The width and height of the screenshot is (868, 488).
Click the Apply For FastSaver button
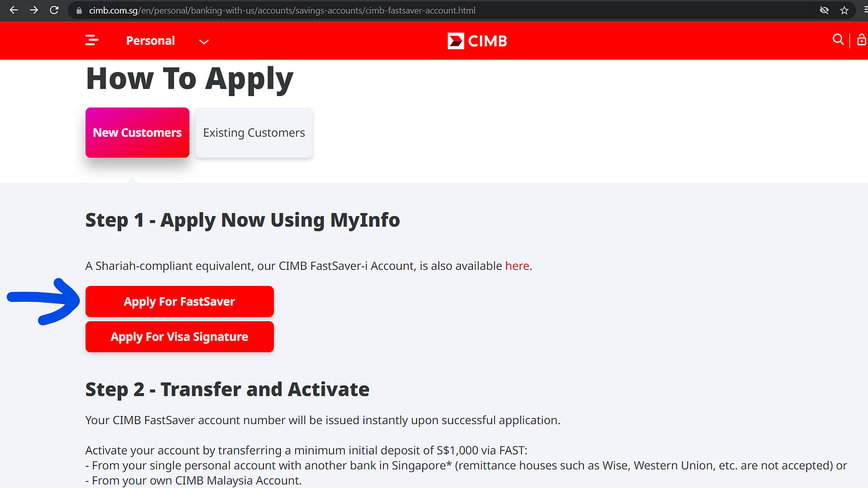click(x=180, y=301)
